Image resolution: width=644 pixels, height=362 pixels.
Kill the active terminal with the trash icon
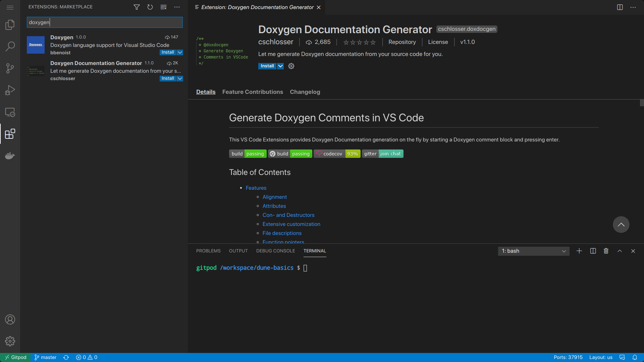[x=606, y=251]
